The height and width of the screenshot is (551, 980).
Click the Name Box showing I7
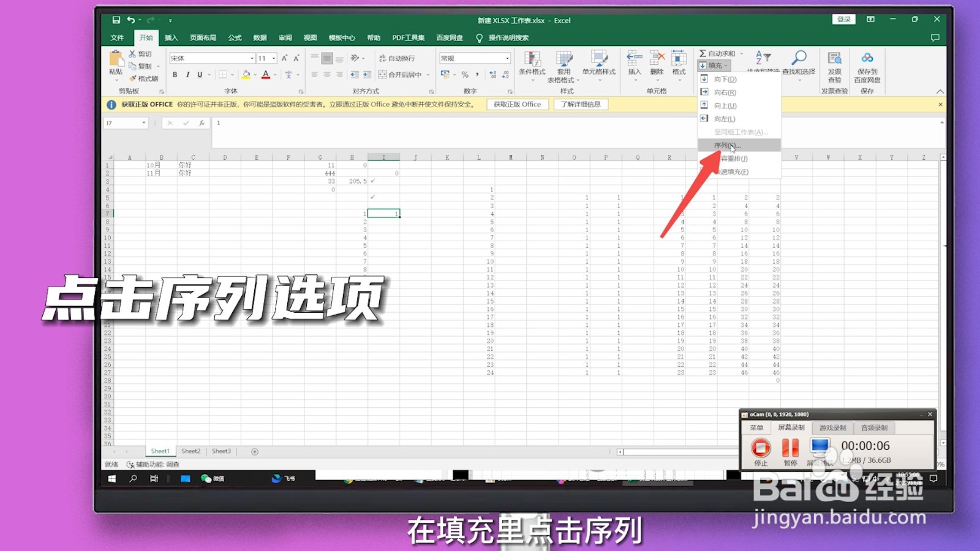coord(126,123)
